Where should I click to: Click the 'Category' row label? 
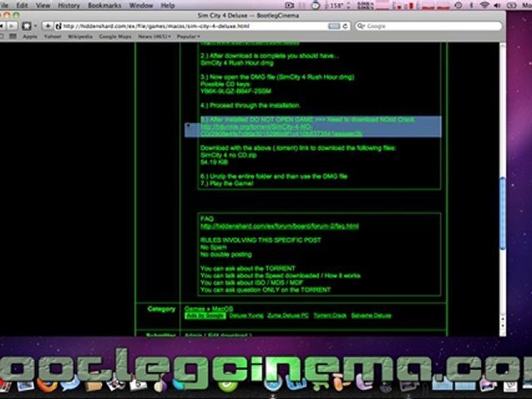click(x=161, y=309)
